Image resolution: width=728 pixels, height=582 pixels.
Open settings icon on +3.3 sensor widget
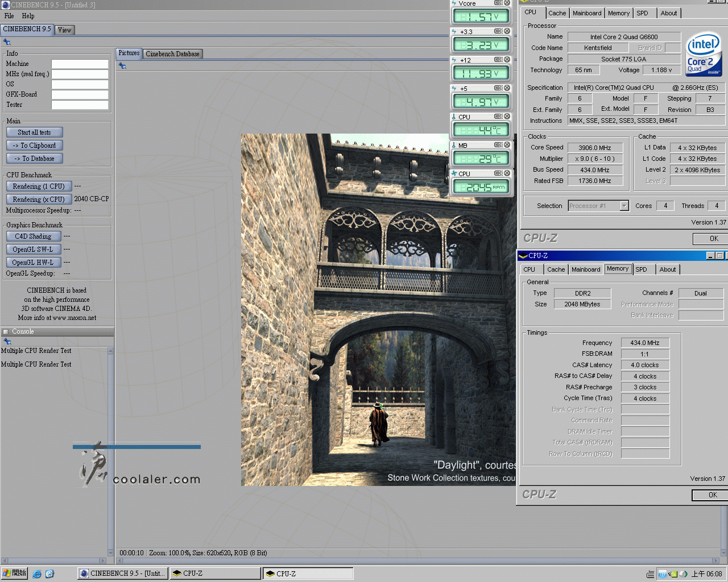pyautogui.click(x=498, y=31)
